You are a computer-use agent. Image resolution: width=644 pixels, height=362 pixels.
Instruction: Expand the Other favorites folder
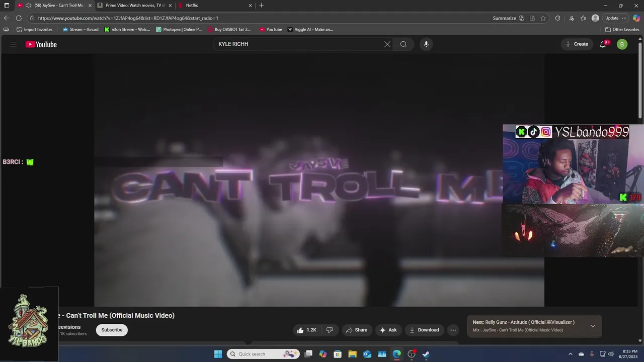point(622,30)
